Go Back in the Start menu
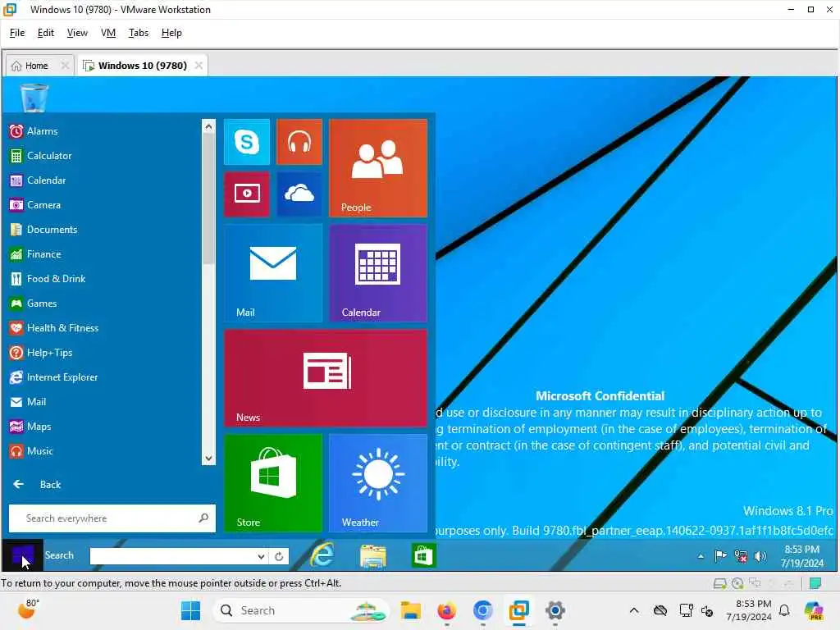The image size is (840, 630). pos(37,484)
